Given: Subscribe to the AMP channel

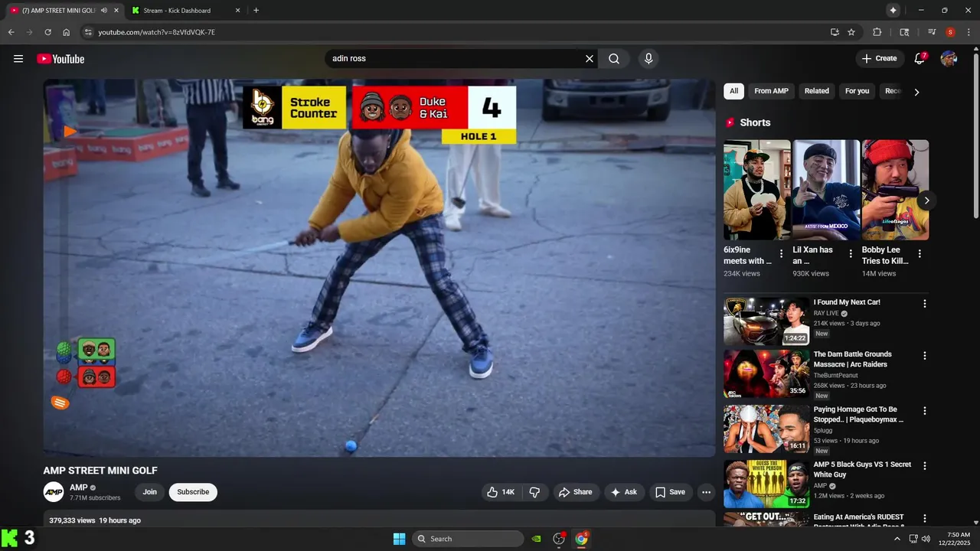Looking at the screenshot, I should [193, 492].
